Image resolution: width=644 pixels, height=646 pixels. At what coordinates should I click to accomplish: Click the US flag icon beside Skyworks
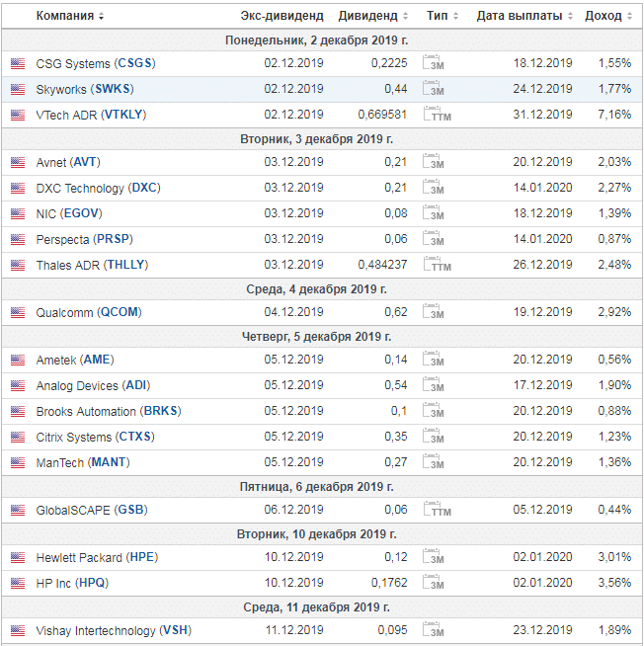point(18,89)
